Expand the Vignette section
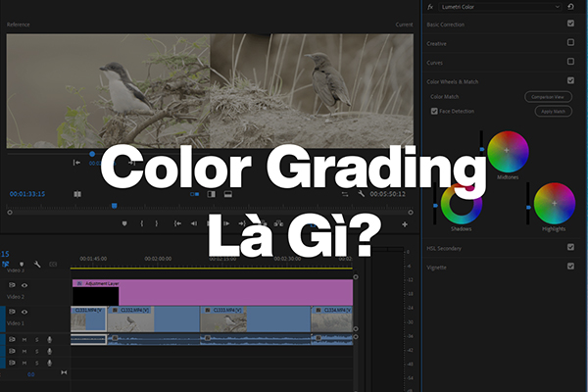 (436, 268)
